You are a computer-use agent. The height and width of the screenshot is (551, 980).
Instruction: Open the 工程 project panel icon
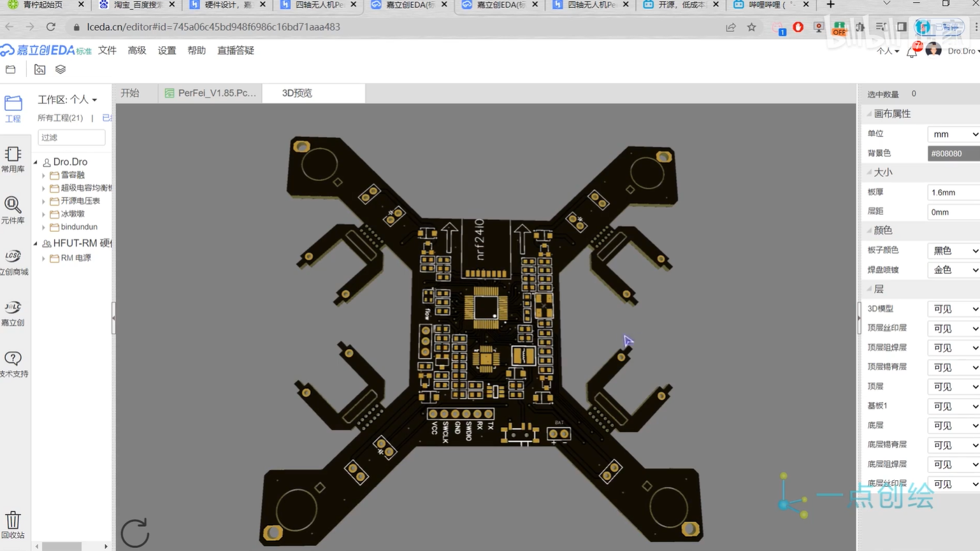pyautogui.click(x=13, y=108)
